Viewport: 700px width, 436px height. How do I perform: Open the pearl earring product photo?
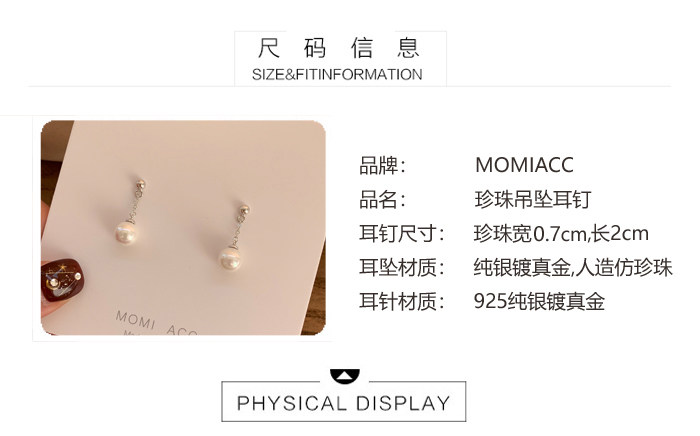[183, 228]
